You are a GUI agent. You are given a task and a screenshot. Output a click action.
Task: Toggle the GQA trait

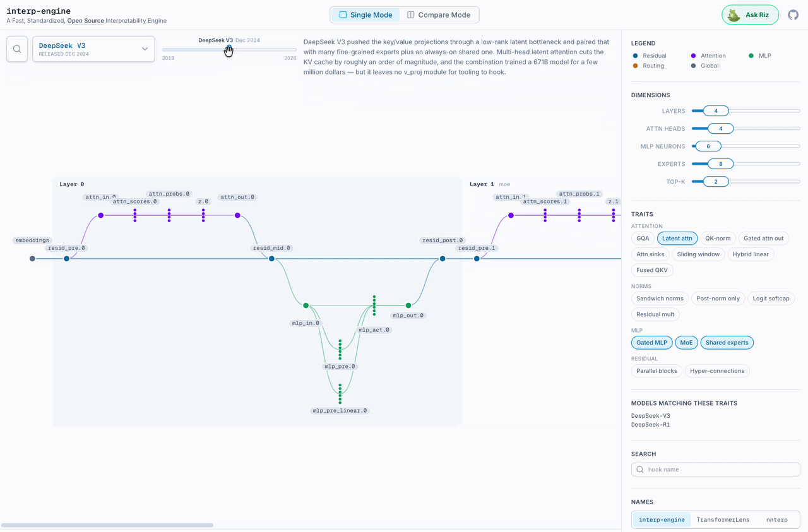pos(643,239)
